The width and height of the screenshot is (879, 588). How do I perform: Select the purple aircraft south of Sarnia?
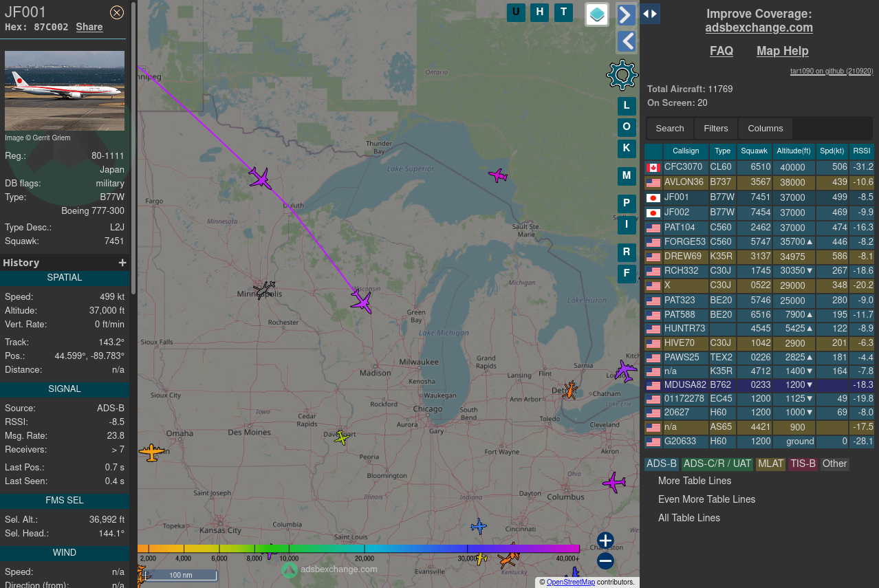coord(625,371)
